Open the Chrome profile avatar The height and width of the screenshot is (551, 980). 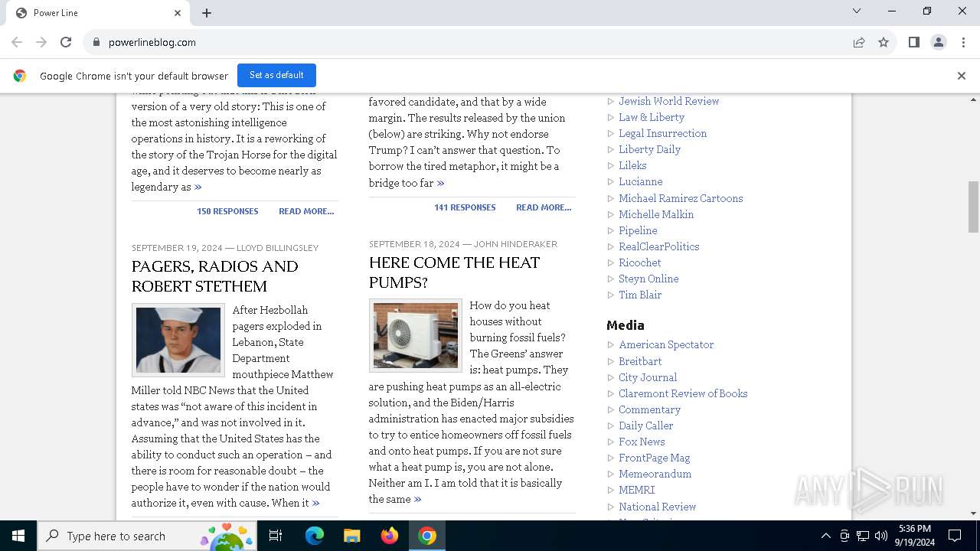939,42
